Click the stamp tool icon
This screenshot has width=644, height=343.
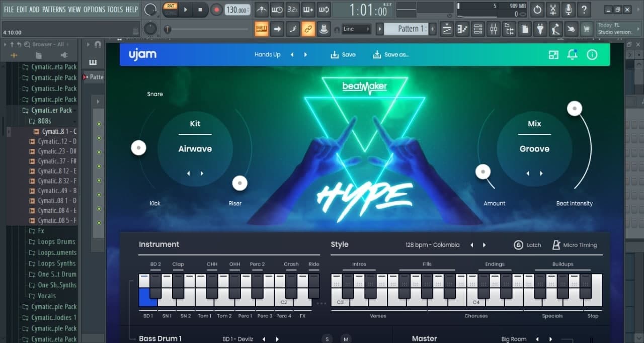click(x=324, y=29)
